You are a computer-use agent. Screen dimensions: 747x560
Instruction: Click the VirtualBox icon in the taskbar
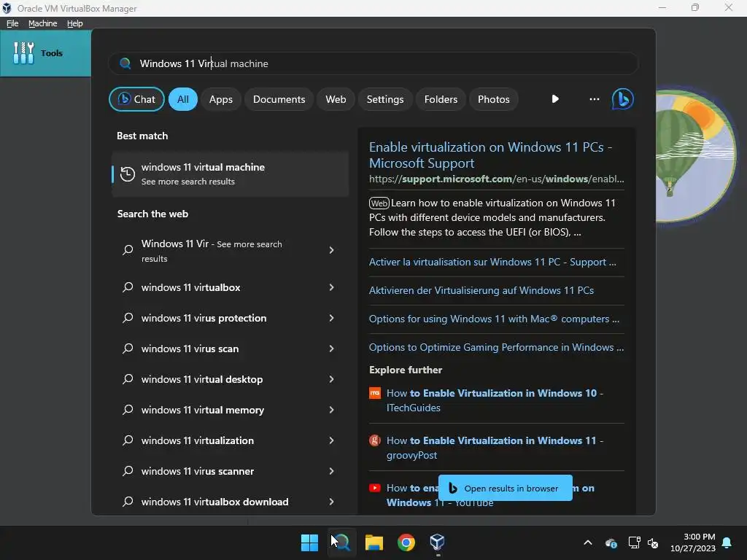tap(438, 542)
